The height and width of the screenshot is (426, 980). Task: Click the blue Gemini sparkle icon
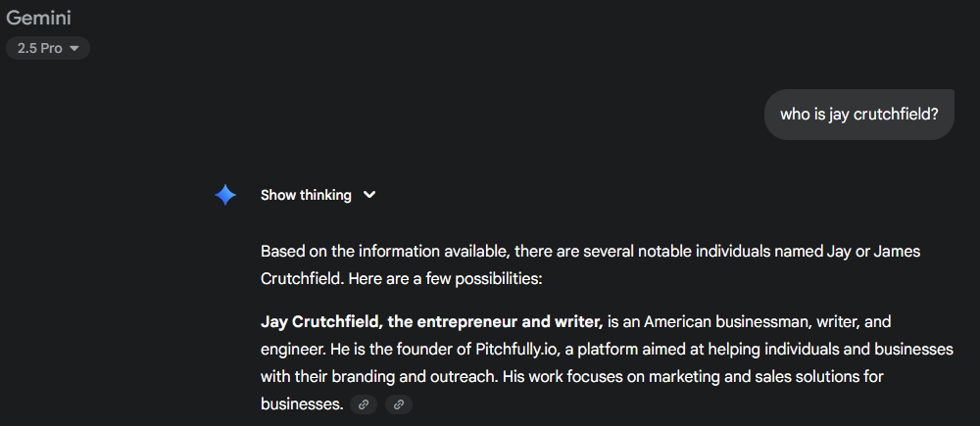coord(225,195)
